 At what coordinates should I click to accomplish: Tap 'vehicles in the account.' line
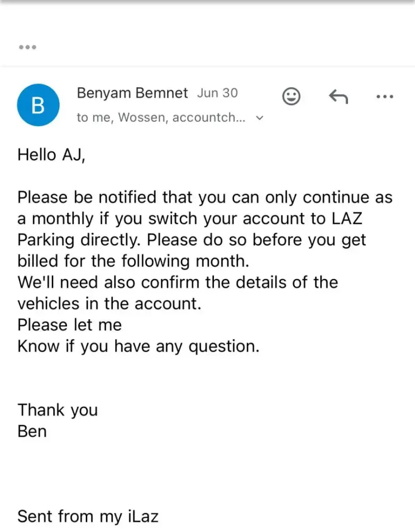click(x=109, y=304)
